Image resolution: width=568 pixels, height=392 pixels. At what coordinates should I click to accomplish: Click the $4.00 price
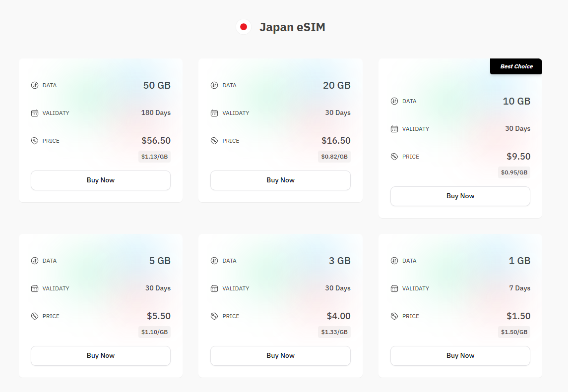(x=339, y=316)
